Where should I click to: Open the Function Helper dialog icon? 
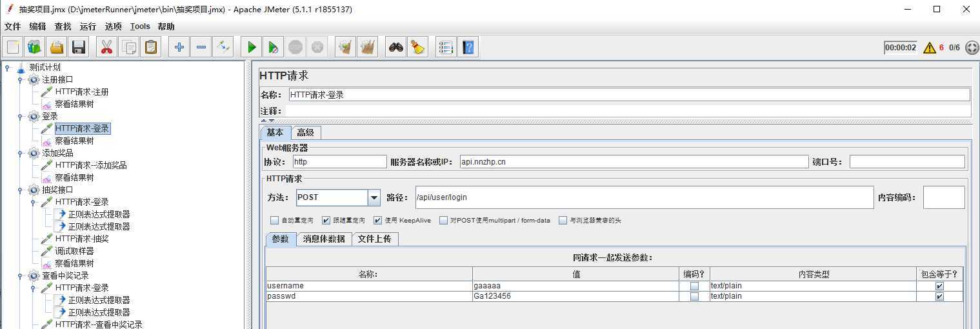[446, 47]
